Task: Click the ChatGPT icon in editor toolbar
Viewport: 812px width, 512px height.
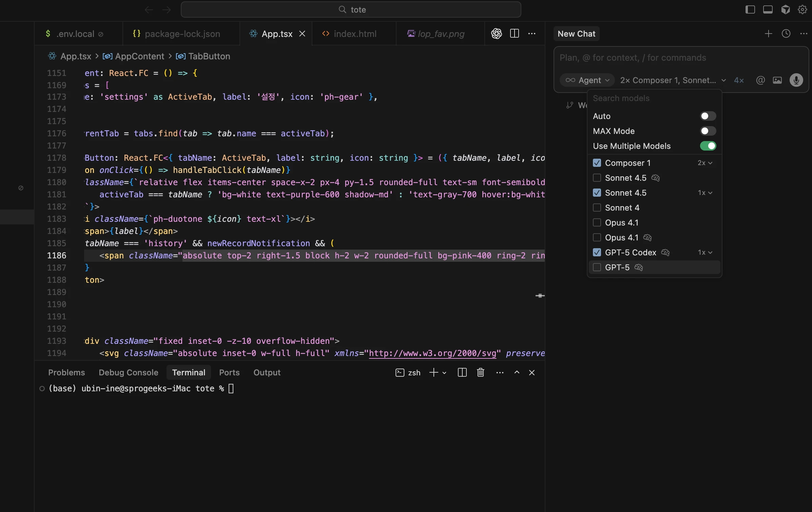Action: [x=496, y=34]
